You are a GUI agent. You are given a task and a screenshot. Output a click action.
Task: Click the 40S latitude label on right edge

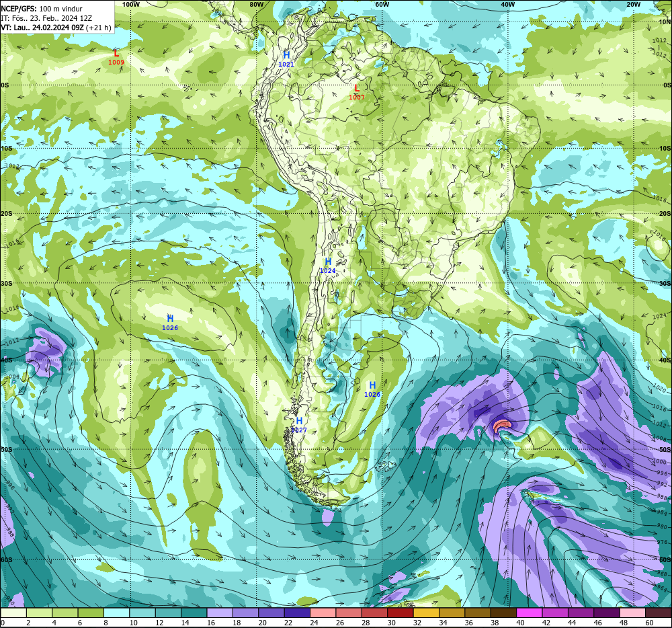pyautogui.click(x=665, y=360)
